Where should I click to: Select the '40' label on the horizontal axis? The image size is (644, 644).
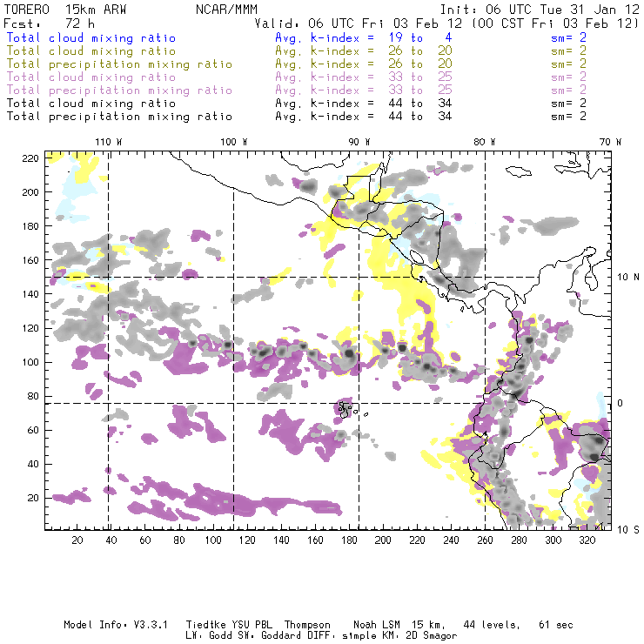[111, 540]
